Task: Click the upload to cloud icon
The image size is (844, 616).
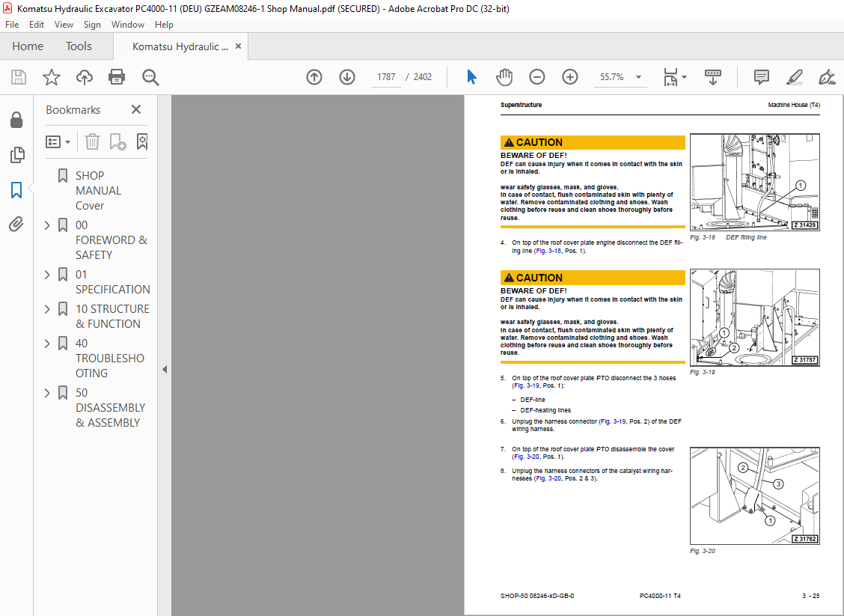Action: 84,77
